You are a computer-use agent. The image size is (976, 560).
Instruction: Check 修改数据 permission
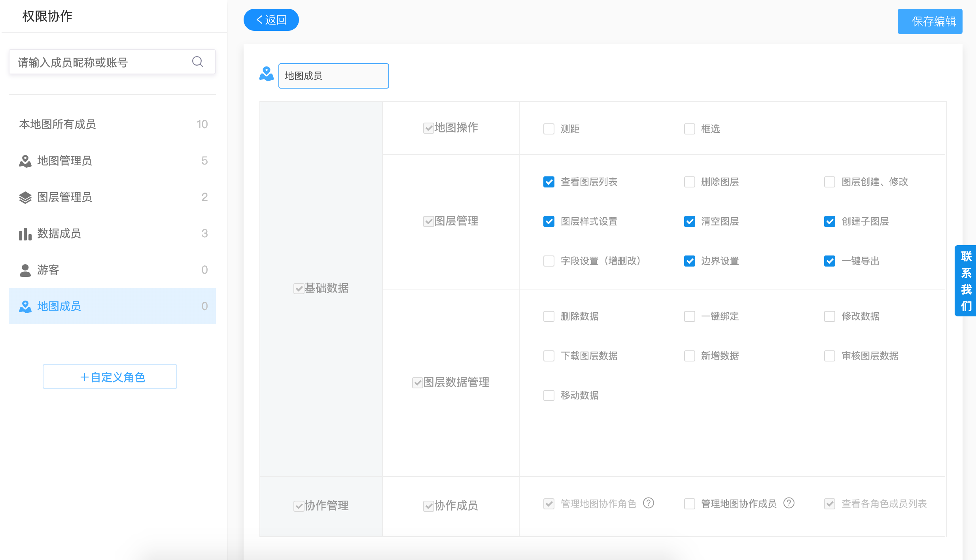830,316
